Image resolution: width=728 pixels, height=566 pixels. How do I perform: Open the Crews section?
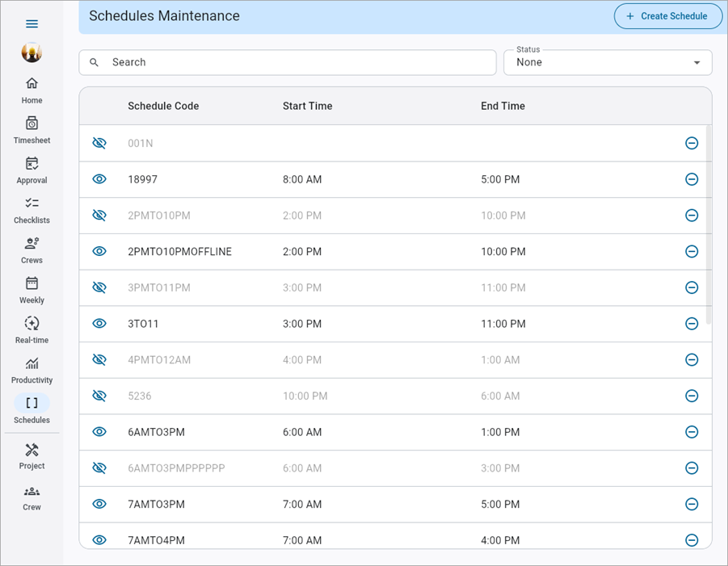click(x=32, y=248)
